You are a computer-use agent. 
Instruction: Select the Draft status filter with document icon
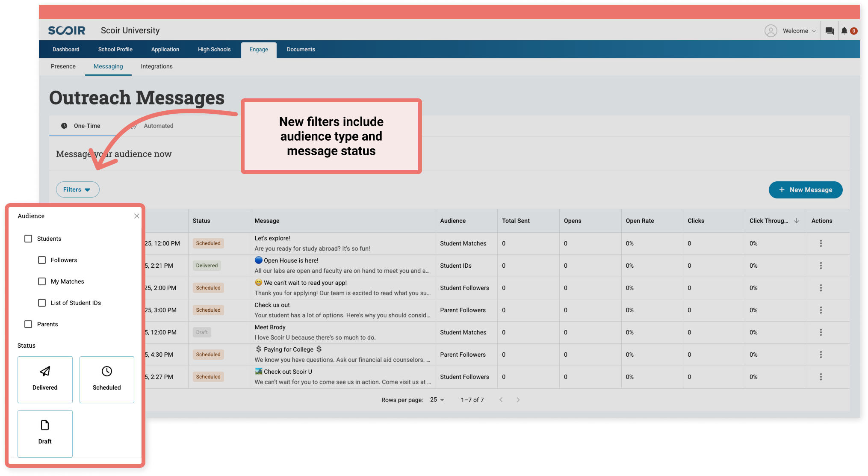tap(45, 433)
